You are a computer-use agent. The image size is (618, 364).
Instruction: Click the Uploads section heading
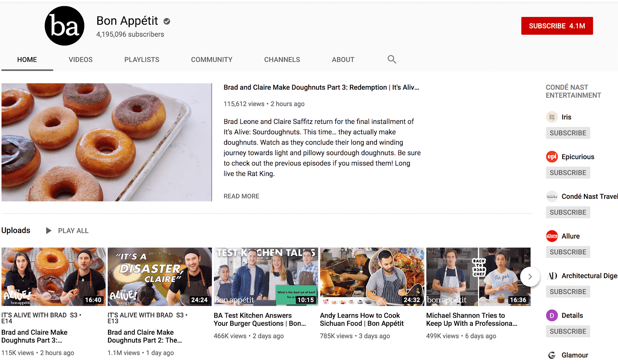(16, 230)
